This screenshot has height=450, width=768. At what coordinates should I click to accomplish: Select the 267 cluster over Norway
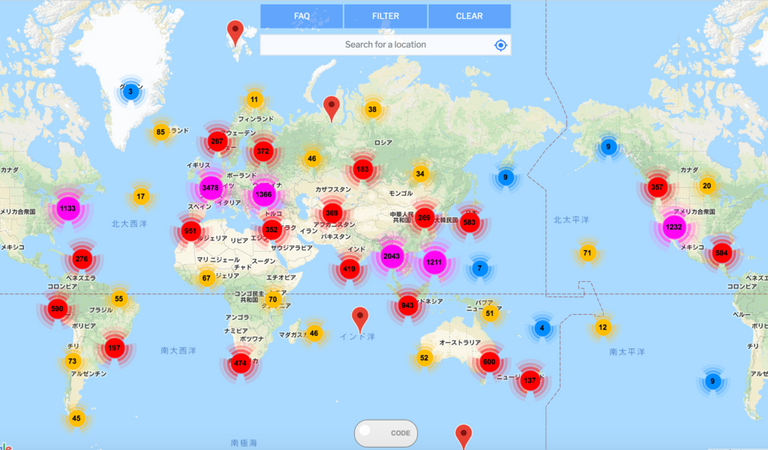coord(217,142)
